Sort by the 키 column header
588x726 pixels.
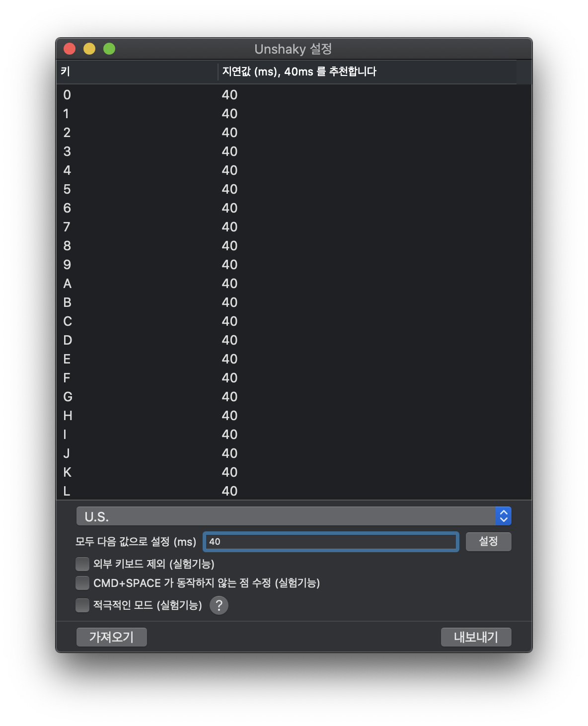(137, 72)
